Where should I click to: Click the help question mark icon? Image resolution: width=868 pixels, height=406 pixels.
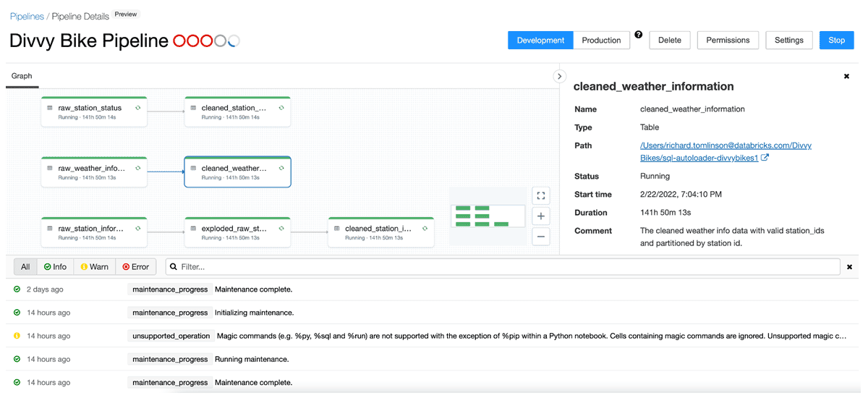[x=639, y=35]
